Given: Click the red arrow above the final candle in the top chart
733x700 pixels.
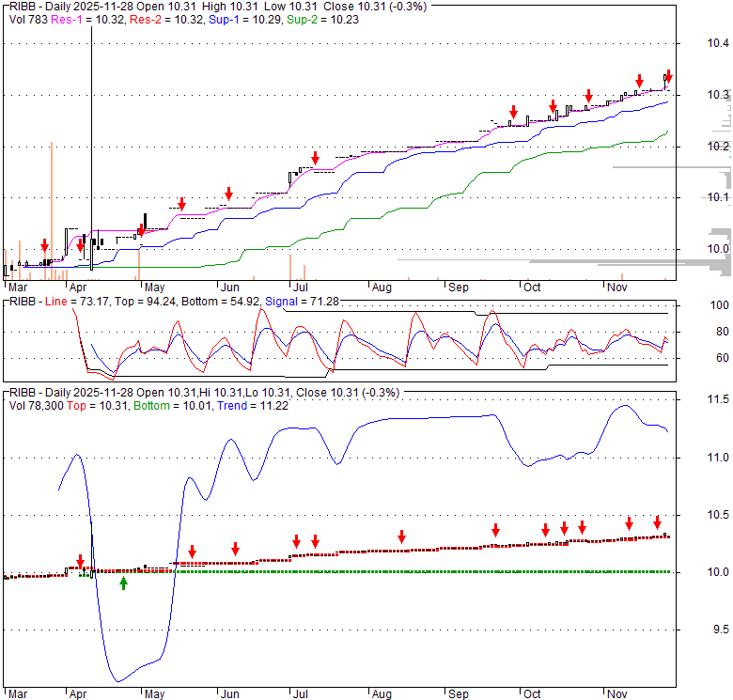Looking at the screenshot, I should click(x=668, y=76).
